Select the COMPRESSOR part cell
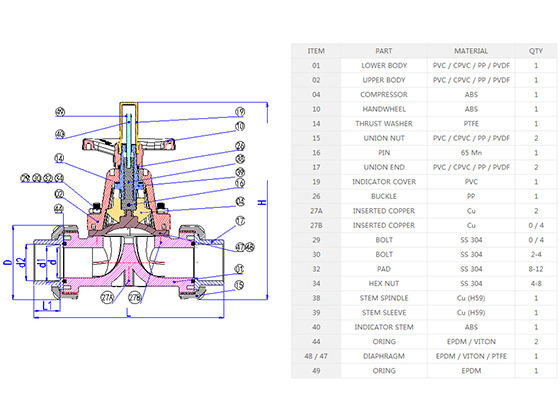Viewport: 560px width, 420px height. pyautogui.click(x=384, y=95)
